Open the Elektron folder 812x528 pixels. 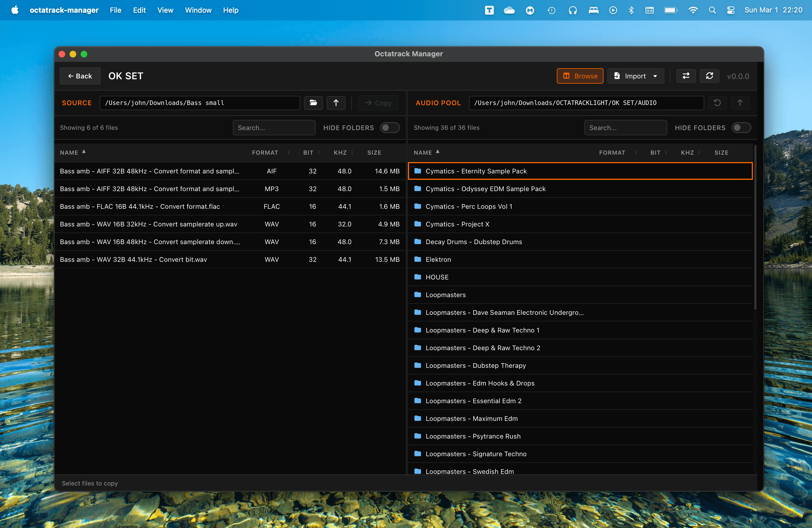click(438, 259)
